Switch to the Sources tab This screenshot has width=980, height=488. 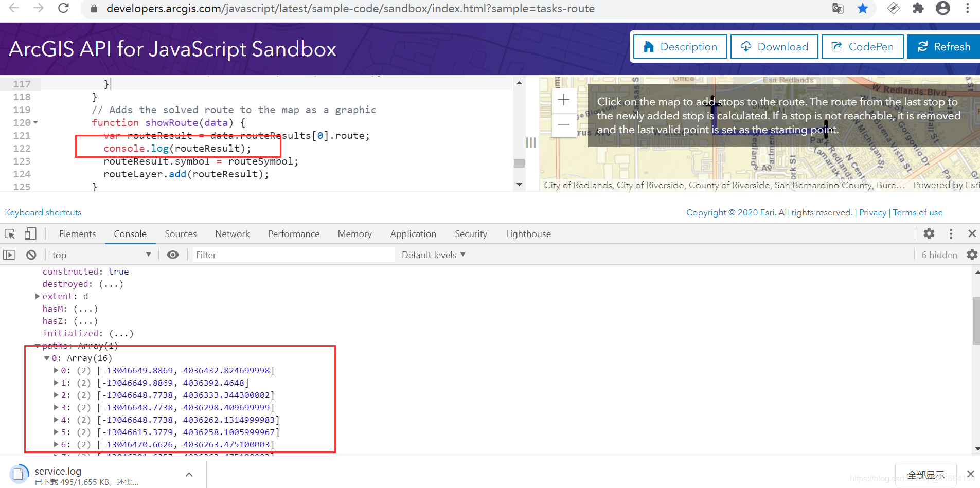(x=181, y=234)
